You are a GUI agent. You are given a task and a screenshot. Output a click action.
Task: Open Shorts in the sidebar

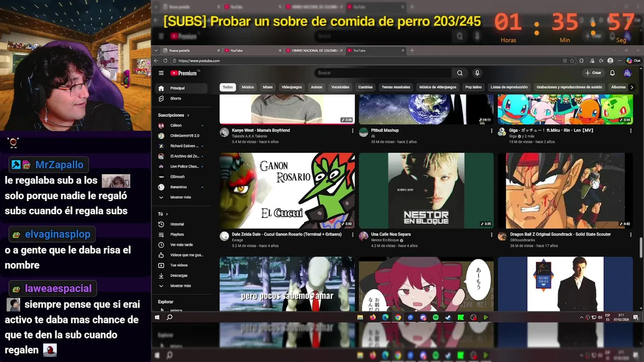pos(181,99)
